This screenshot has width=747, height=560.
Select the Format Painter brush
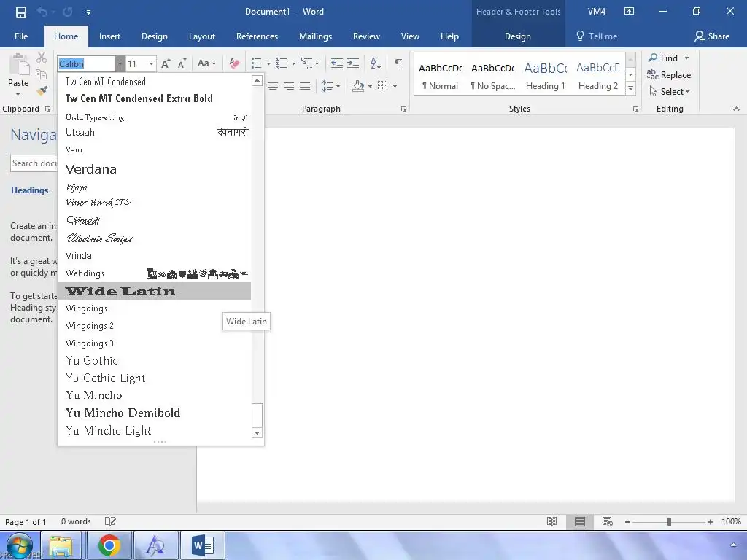tap(42, 90)
